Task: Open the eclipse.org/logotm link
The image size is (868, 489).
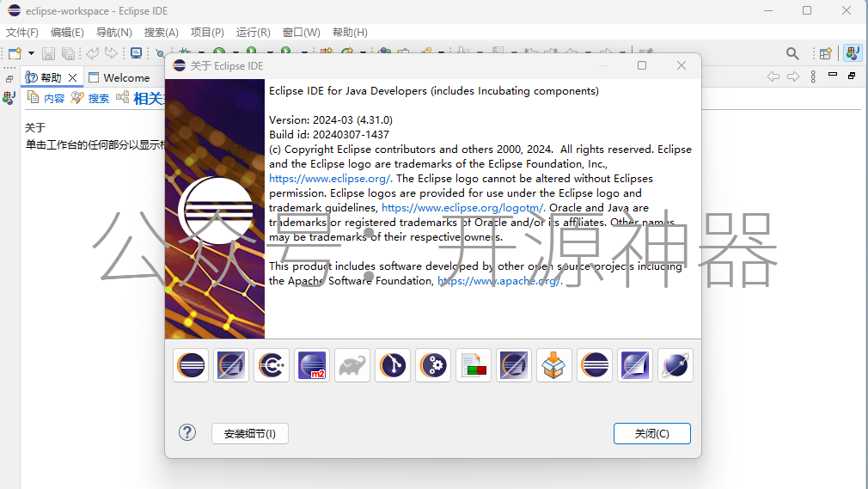Action: click(463, 208)
